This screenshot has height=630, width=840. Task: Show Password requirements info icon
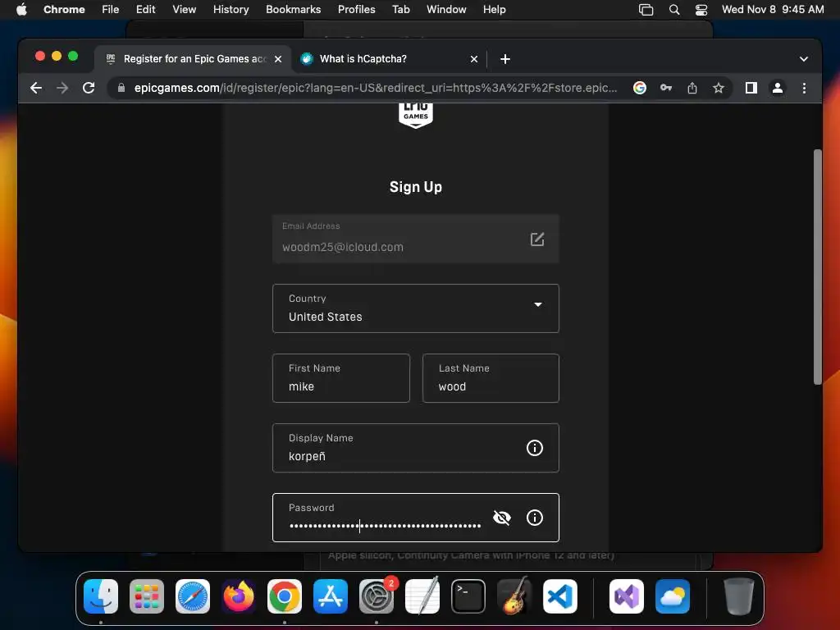[x=535, y=518]
